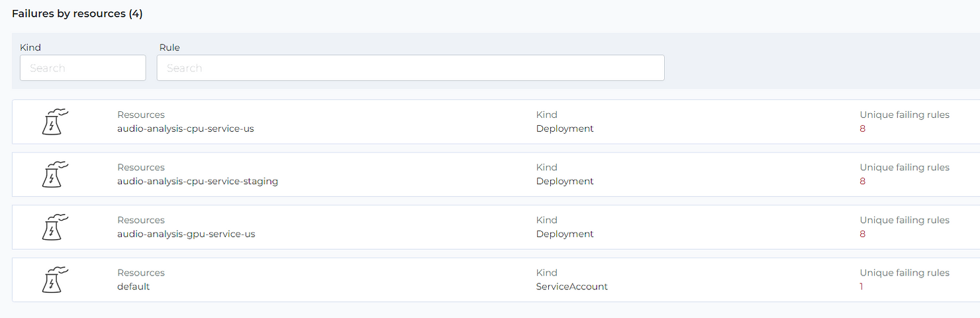Click Unique failing rules label in ServiceAccount row

click(905, 273)
